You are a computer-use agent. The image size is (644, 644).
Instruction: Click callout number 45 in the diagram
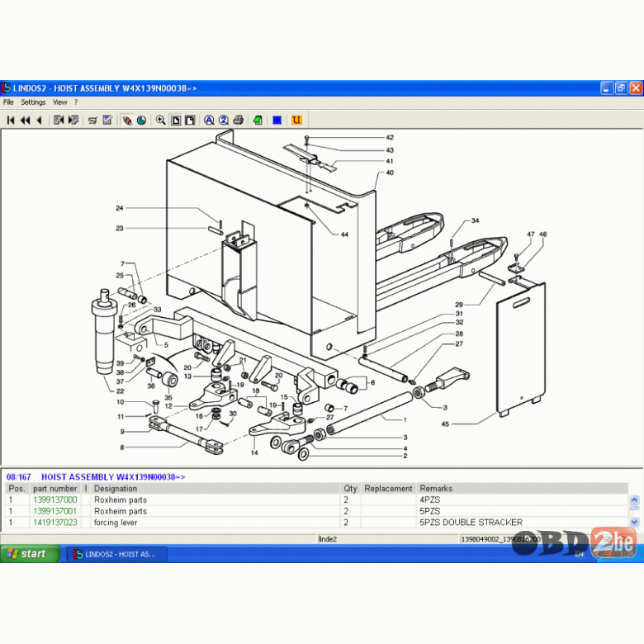[445, 424]
